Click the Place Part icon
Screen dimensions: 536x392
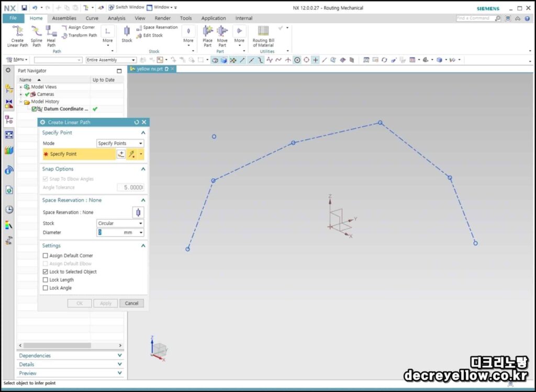click(x=207, y=36)
